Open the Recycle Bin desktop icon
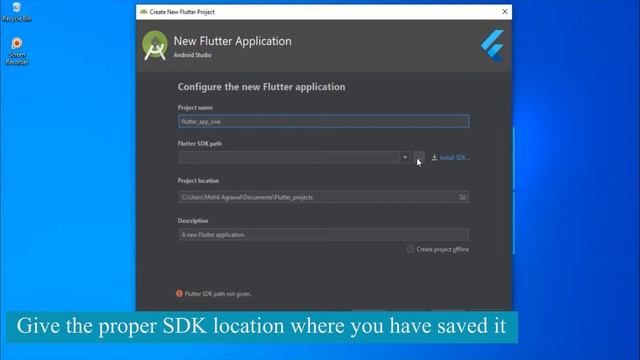640x360 pixels. coord(16,12)
